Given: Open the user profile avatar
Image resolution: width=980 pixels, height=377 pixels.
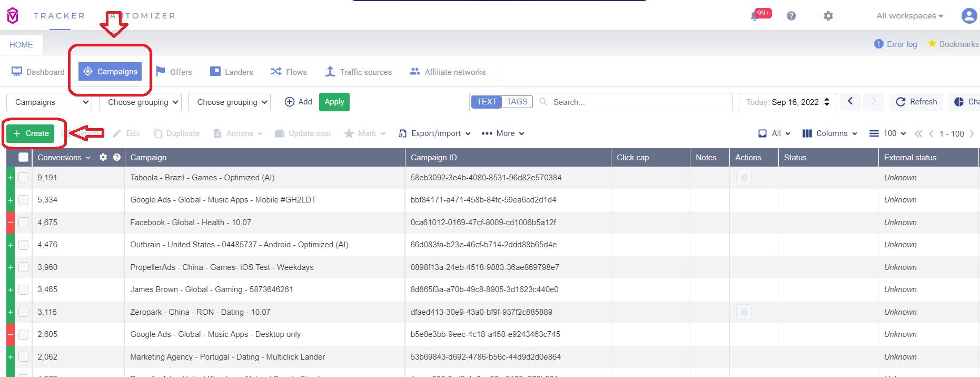Looking at the screenshot, I should coord(969,16).
